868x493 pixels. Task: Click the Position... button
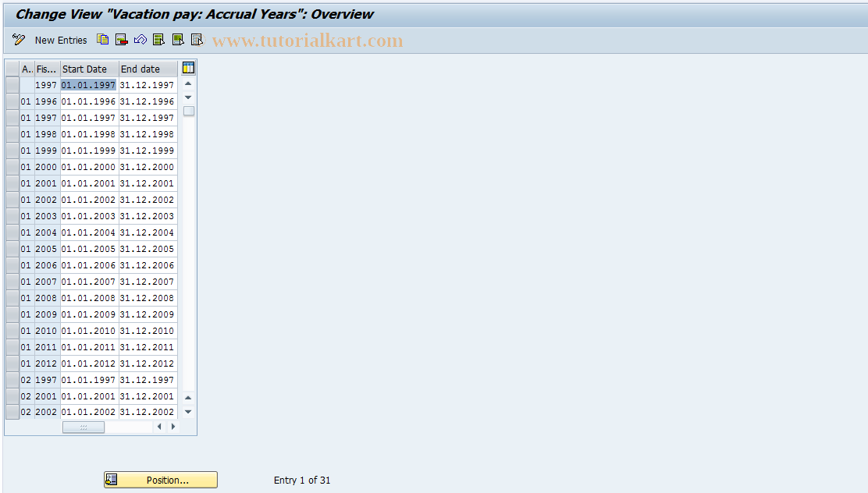tap(161, 480)
